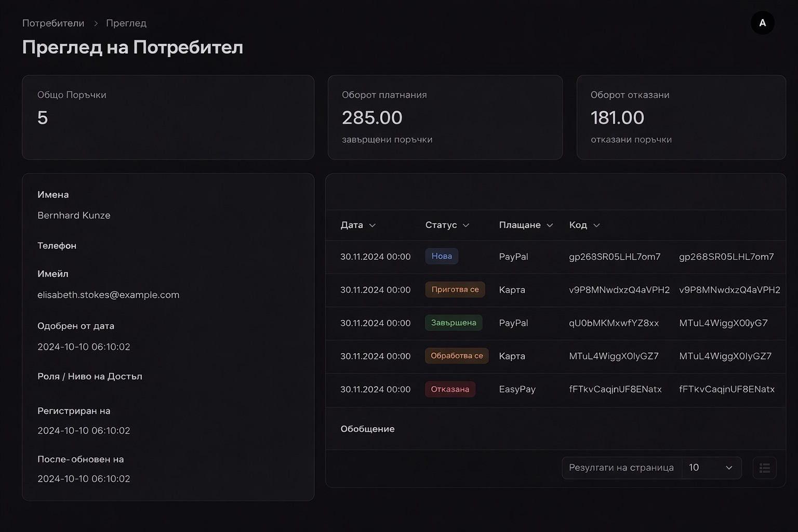
Task: Click the EasyPay payment cell
Action: [x=517, y=389]
